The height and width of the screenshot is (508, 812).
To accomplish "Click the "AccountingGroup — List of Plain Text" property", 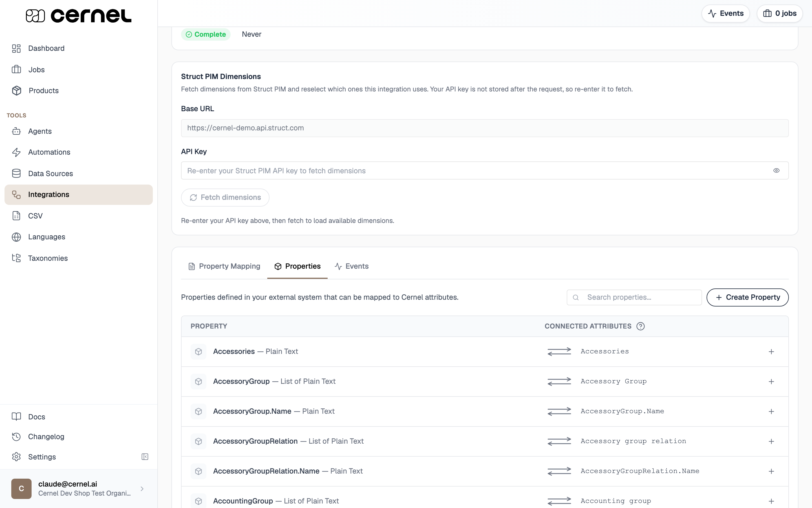I will click(276, 501).
